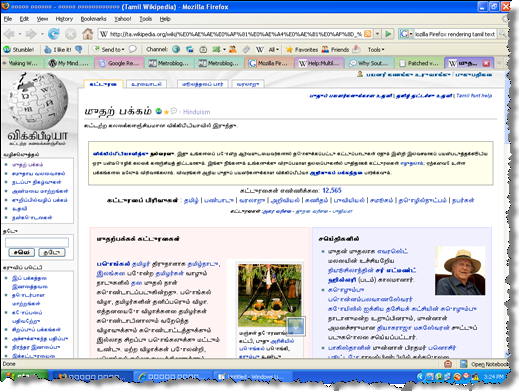
Task: Select the globe channel icon
Action: [176, 50]
